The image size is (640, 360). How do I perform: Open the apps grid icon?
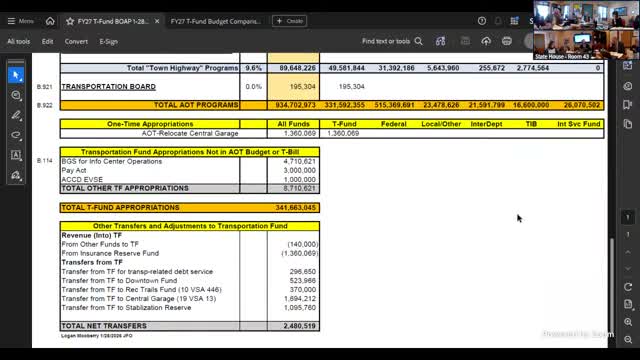coord(514,21)
